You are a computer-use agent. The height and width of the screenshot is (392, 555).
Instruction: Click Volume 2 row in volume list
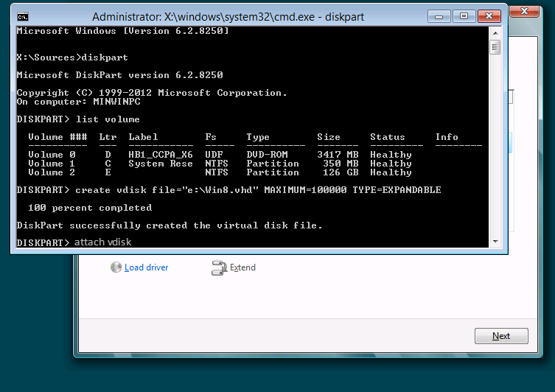click(x=220, y=172)
